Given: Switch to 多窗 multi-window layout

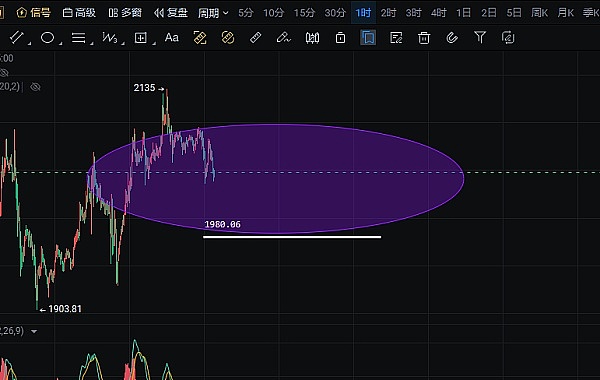Looking at the screenshot, I should click(125, 13).
